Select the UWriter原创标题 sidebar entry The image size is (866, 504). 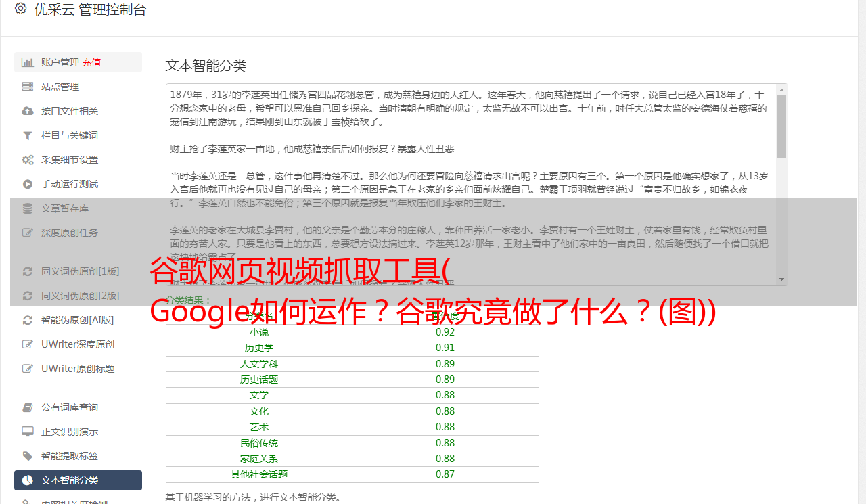(78, 369)
